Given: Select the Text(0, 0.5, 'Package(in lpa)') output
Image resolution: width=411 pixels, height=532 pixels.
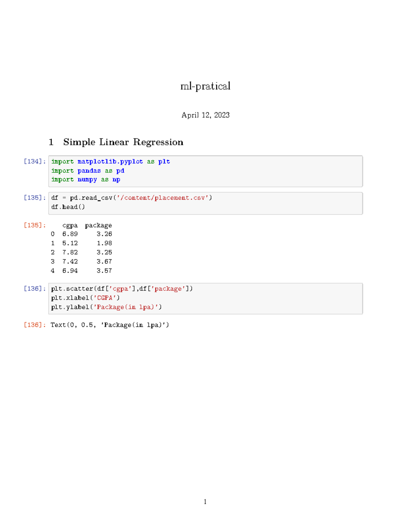Looking at the screenshot, I should click(x=110, y=325).
